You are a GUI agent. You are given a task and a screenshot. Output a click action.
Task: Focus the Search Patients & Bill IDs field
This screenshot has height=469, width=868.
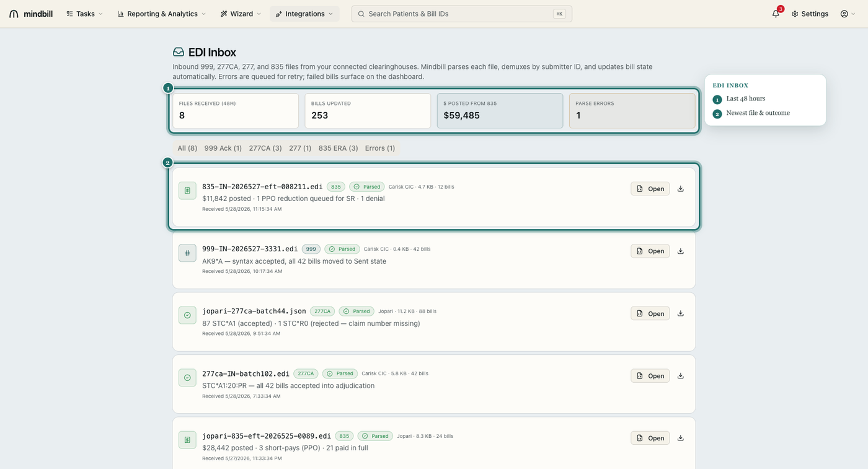(x=461, y=14)
